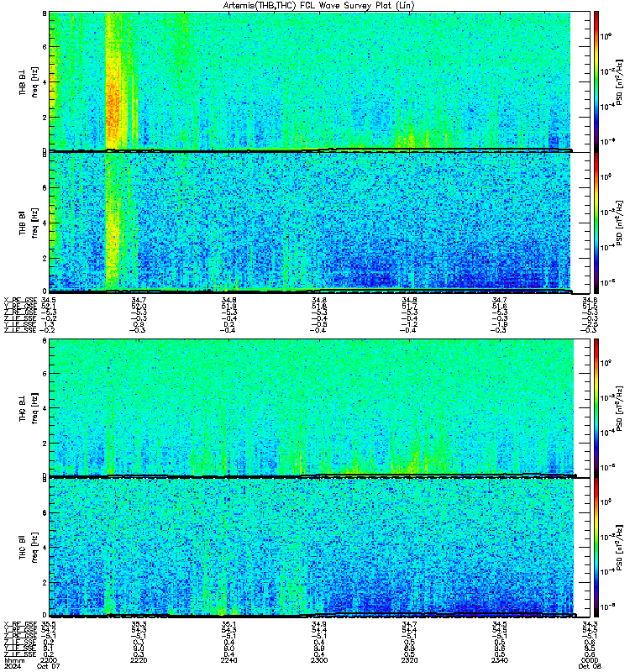Click the 52.1 Y_RE_GSE value for THB
Screen dimensions: 630x672
coord(48,307)
